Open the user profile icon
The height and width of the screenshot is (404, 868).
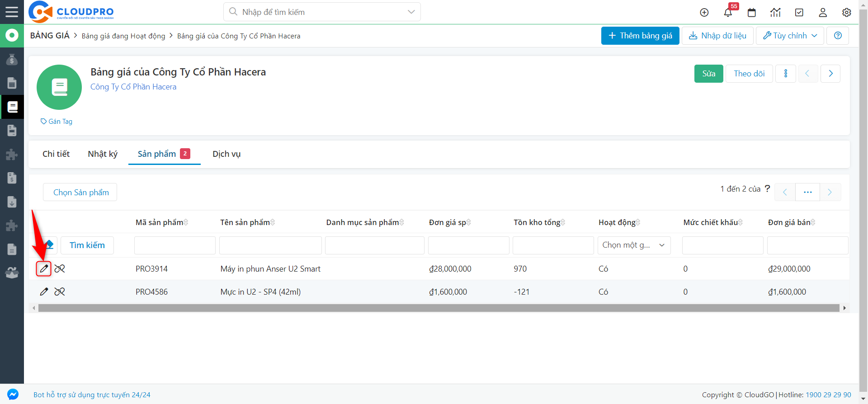823,13
